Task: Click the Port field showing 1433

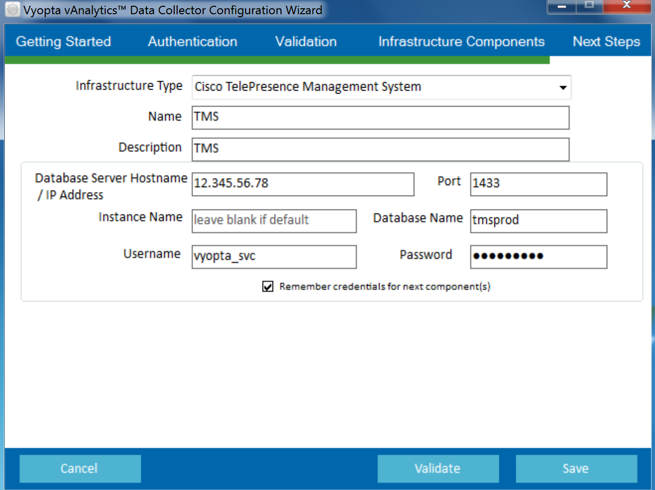Action: [x=538, y=184]
